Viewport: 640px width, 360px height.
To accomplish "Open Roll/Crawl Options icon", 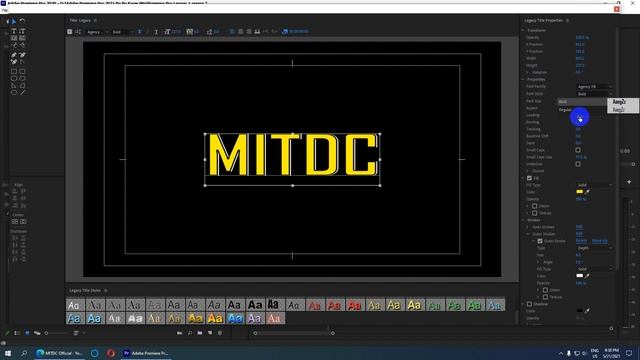I will click(x=78, y=31).
